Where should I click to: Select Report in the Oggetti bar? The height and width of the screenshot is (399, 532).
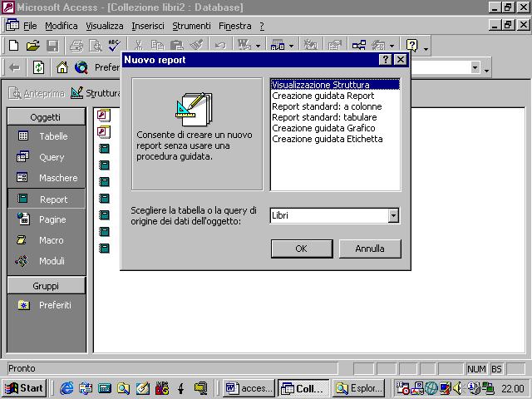pos(47,199)
